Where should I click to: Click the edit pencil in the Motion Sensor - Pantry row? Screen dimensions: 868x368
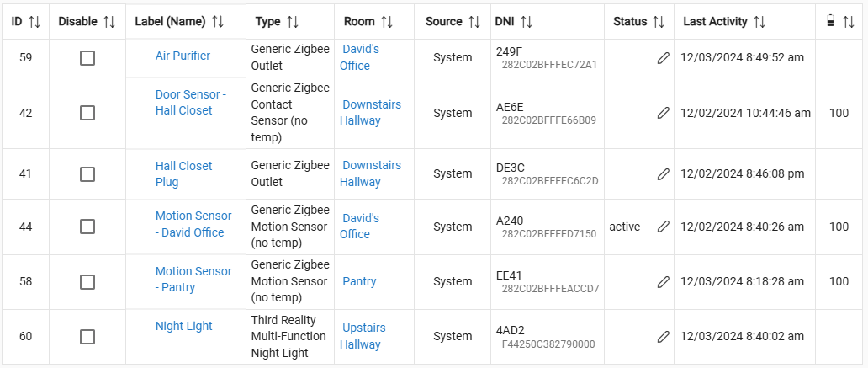click(664, 281)
